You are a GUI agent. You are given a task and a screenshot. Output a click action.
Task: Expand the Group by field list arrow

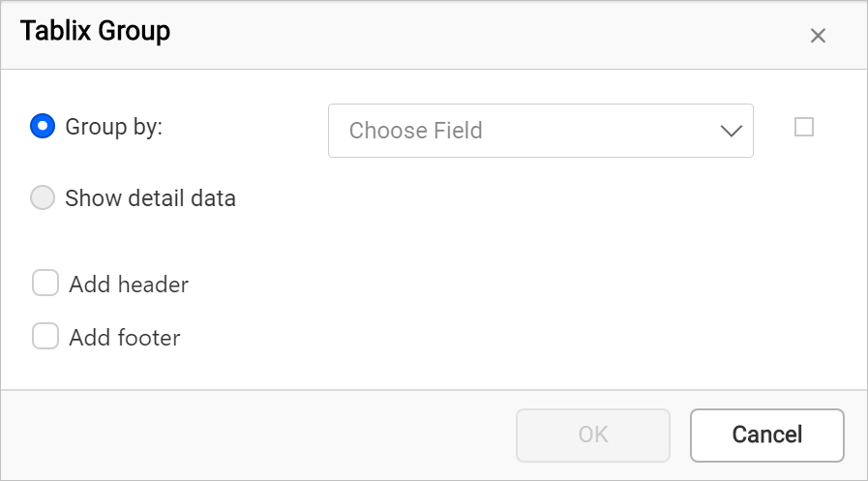click(731, 132)
